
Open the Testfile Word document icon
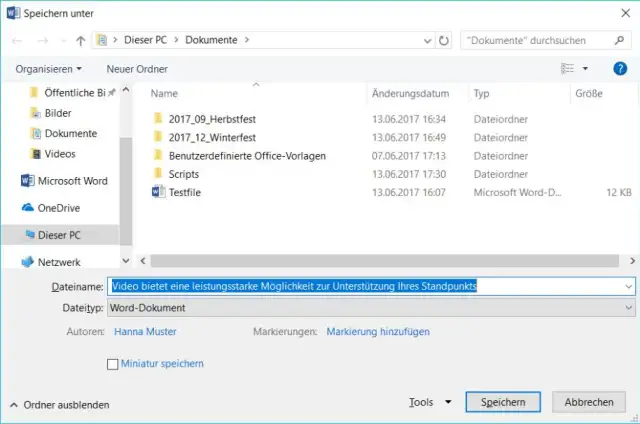click(157, 192)
